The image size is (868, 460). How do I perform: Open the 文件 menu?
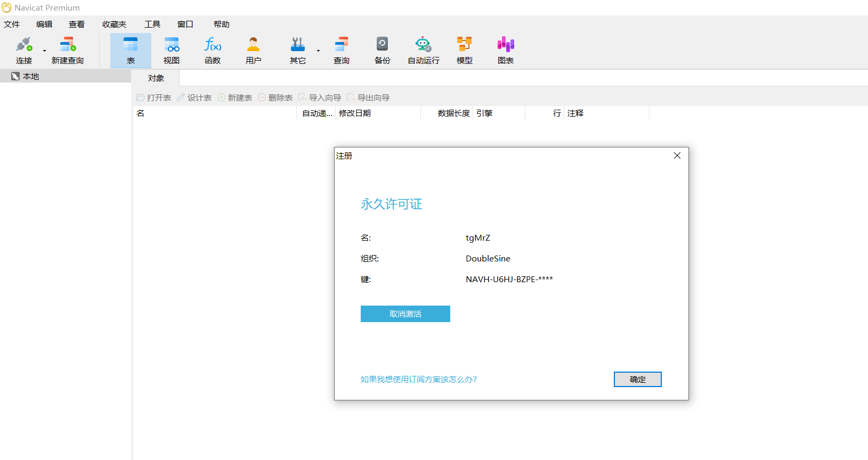point(12,24)
